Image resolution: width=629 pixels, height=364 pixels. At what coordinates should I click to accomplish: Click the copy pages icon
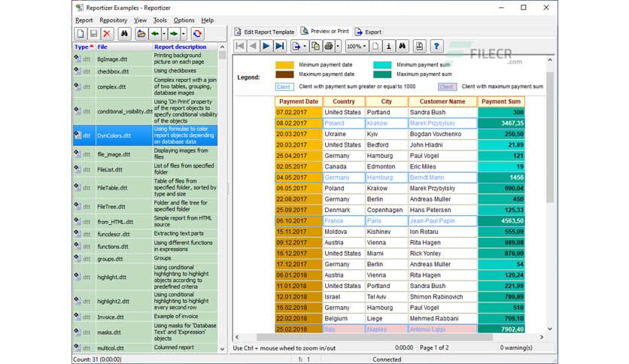tap(316, 46)
